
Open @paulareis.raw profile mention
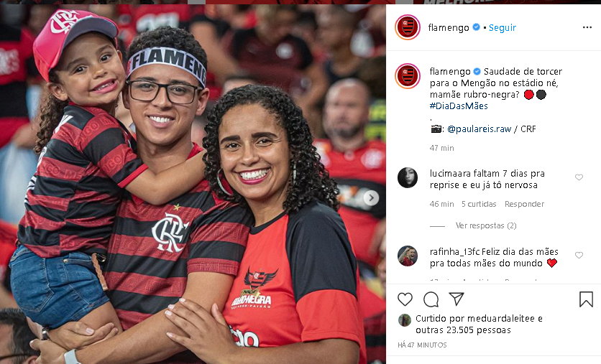479,129
